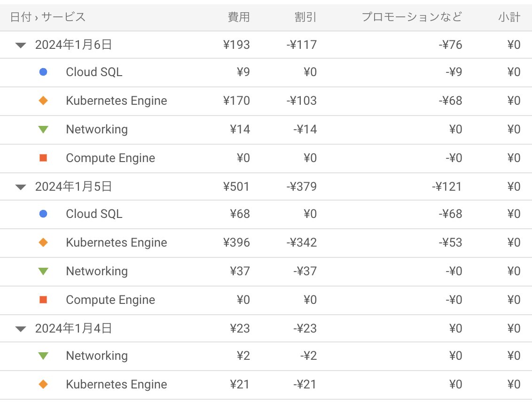Click blue circle icon for Cloud SQL under January 6
Image resolution: width=532 pixels, height=403 pixels.
pos(43,72)
